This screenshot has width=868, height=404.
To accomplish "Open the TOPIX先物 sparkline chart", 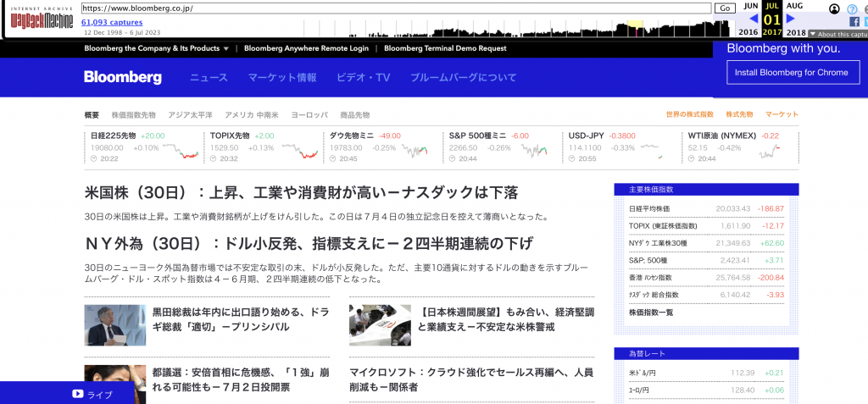I will [x=299, y=151].
